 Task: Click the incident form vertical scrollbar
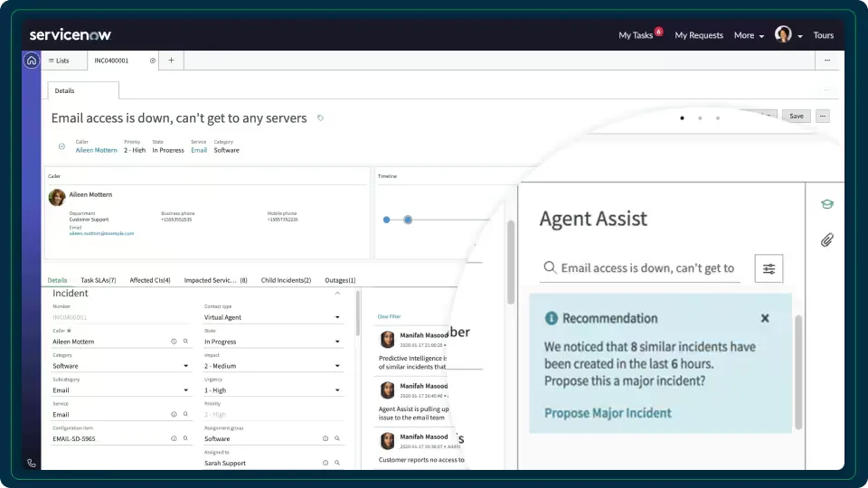pyautogui.click(x=358, y=314)
